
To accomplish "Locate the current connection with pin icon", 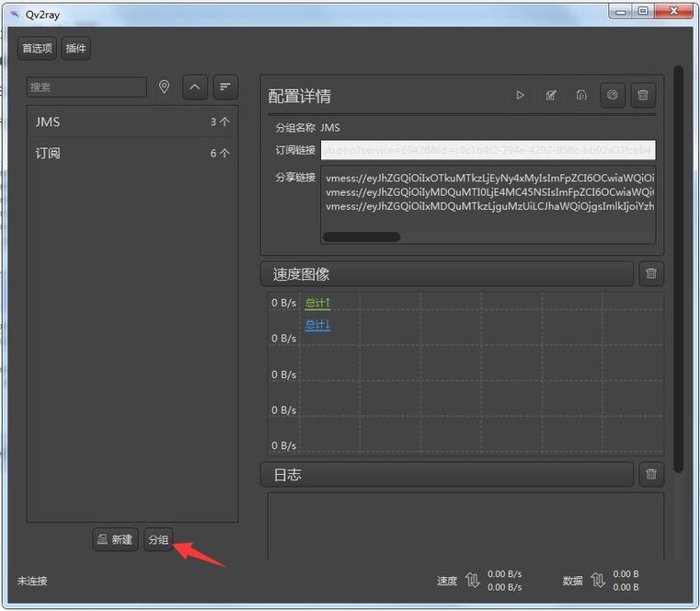I will tap(165, 86).
